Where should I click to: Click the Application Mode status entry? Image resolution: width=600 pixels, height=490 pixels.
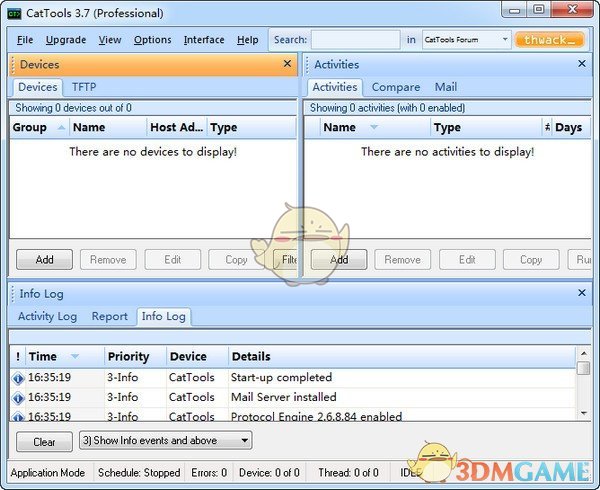pyautogui.click(x=48, y=473)
